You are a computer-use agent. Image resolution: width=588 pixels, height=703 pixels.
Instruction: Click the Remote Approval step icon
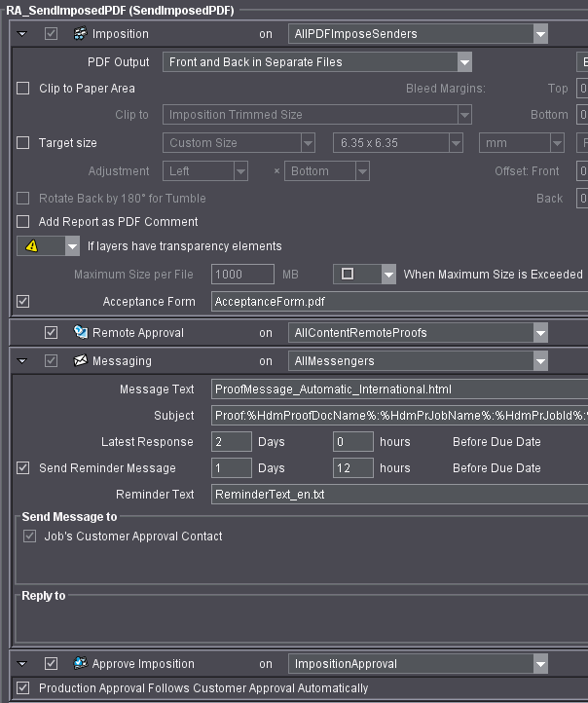[80, 333]
